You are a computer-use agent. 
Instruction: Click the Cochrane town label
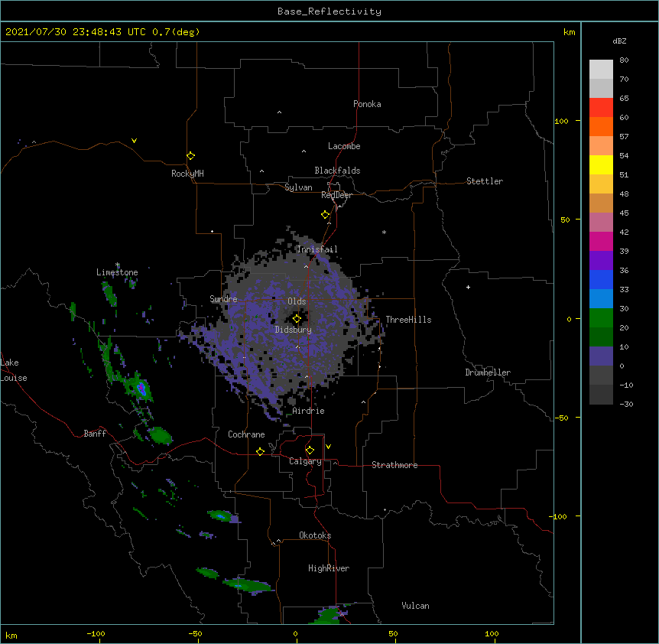[x=246, y=434]
